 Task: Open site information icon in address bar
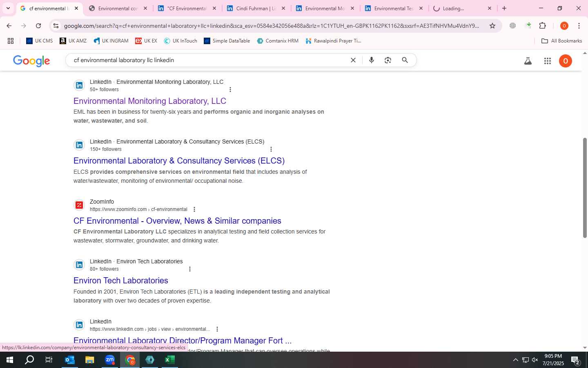[56, 26]
